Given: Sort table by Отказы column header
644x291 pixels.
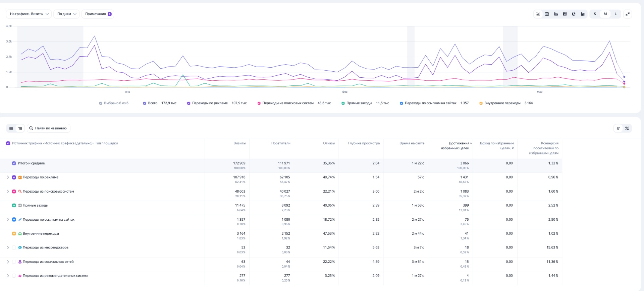Looking at the screenshot, I should click(329, 143).
